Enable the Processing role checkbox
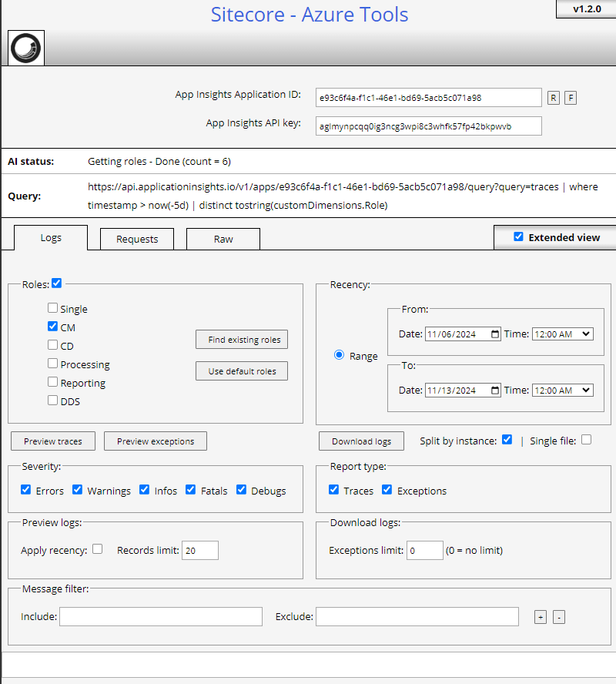The image size is (616, 684). [52, 364]
